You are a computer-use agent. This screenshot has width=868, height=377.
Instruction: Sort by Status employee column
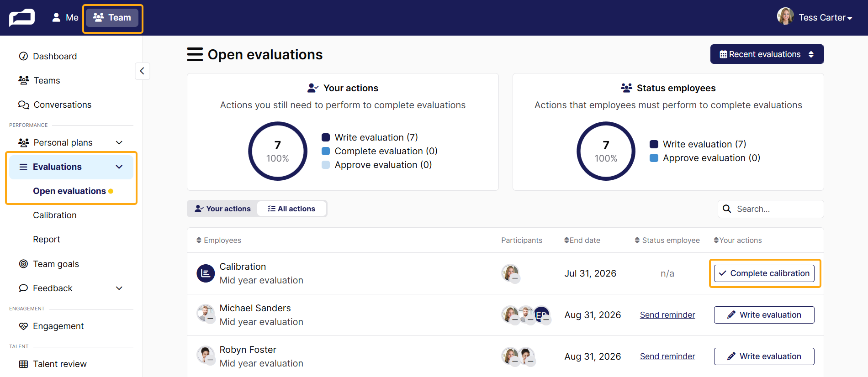[667, 240]
